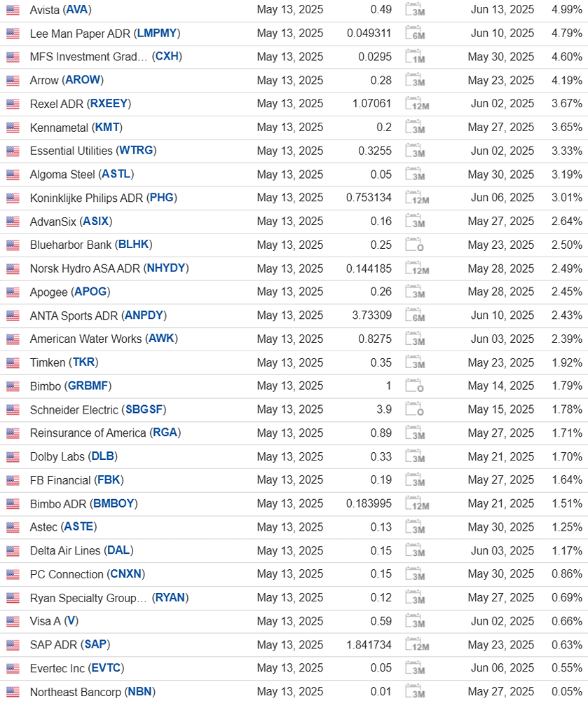Open the WTRG ticker link

pos(136,151)
